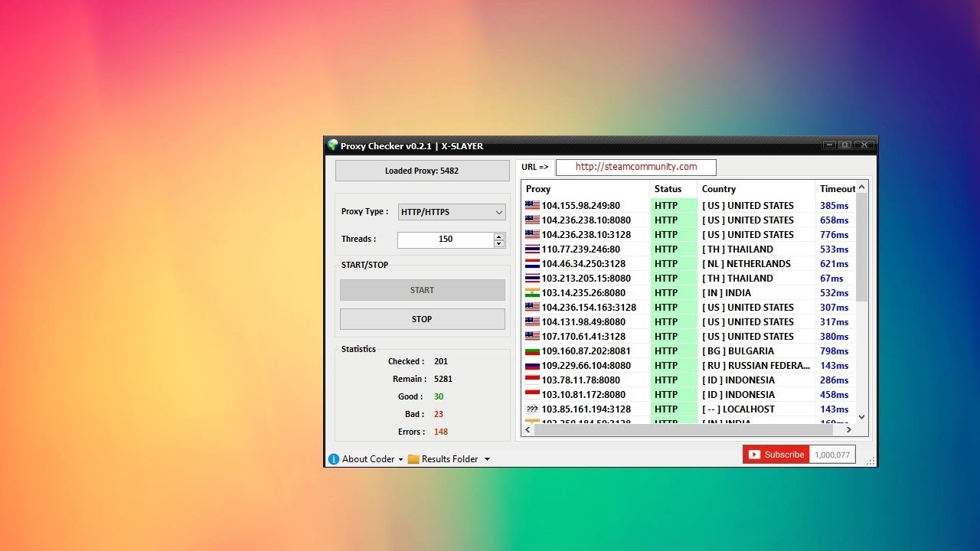980x551 pixels.
Task: Click the US flag next to 104.155.98.249:80
Action: point(532,205)
